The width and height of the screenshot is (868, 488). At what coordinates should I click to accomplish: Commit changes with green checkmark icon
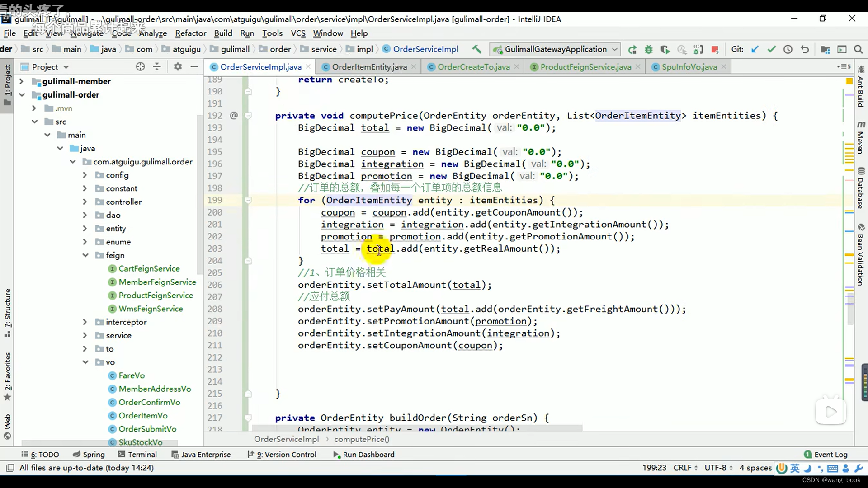click(771, 49)
